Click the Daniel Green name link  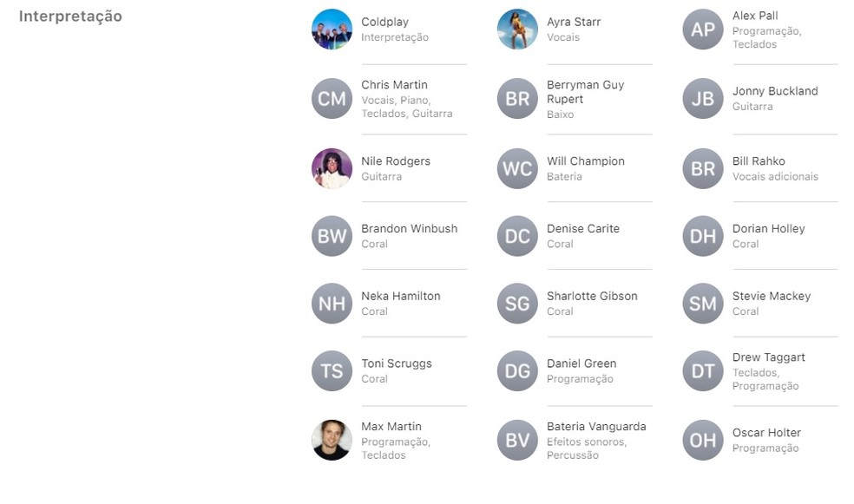(581, 363)
